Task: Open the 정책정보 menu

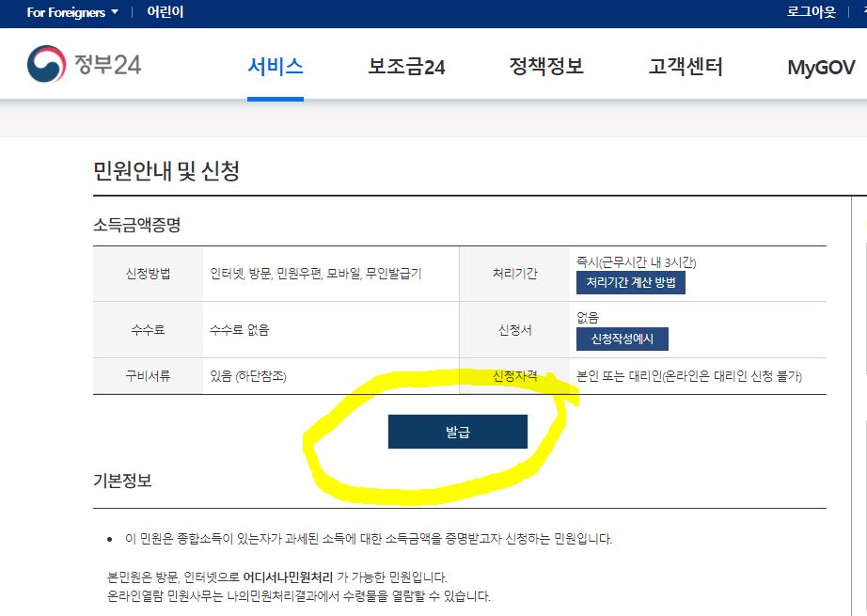Action: (547, 66)
